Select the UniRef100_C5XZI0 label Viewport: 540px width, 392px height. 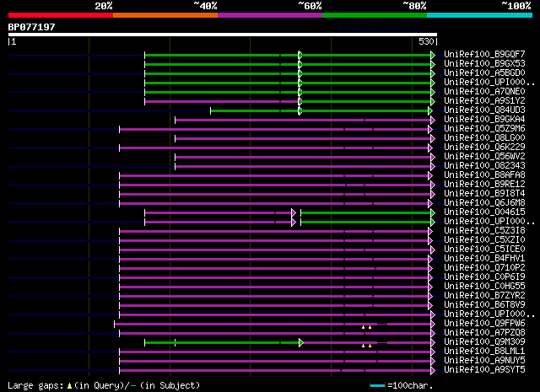[484, 240]
